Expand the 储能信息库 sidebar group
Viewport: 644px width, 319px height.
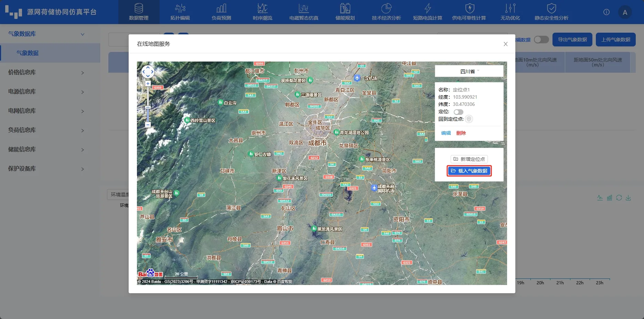pyautogui.click(x=50, y=150)
